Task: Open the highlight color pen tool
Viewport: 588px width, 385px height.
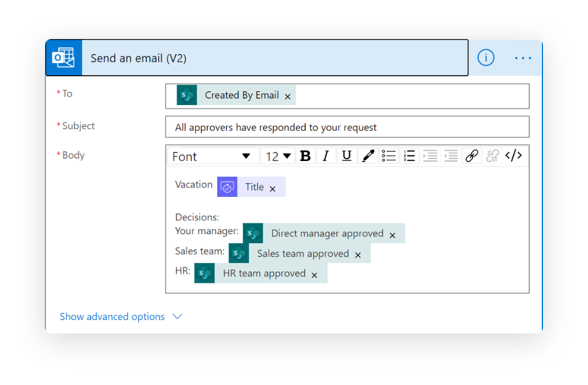Action: click(x=368, y=156)
